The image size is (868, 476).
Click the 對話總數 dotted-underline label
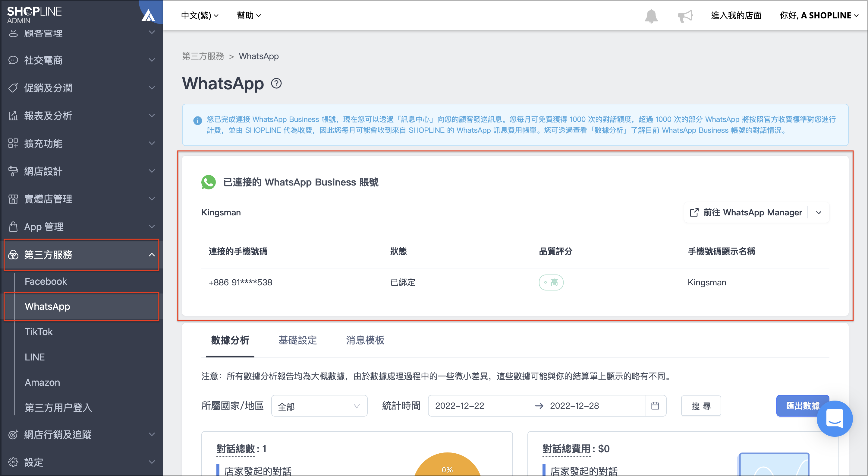235,449
